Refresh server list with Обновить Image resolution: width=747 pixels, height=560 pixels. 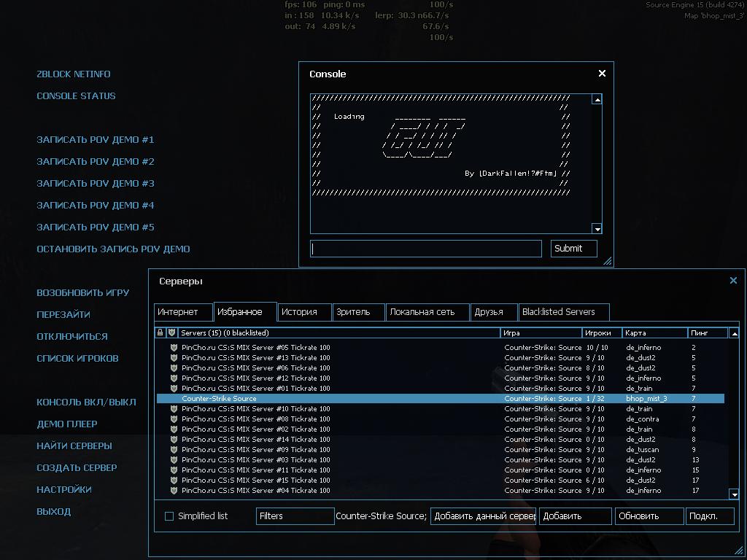click(649, 516)
